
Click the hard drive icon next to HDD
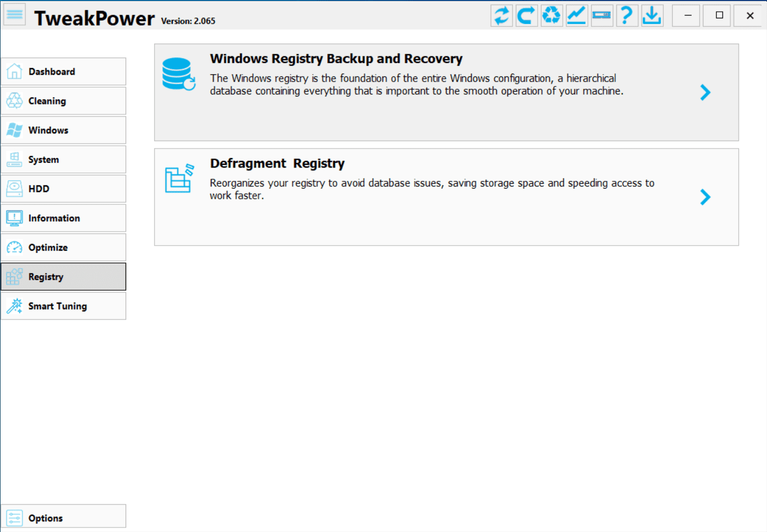point(15,189)
